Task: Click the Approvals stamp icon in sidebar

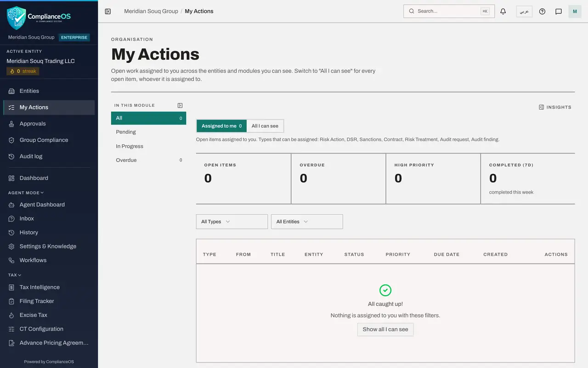Action: click(x=11, y=124)
